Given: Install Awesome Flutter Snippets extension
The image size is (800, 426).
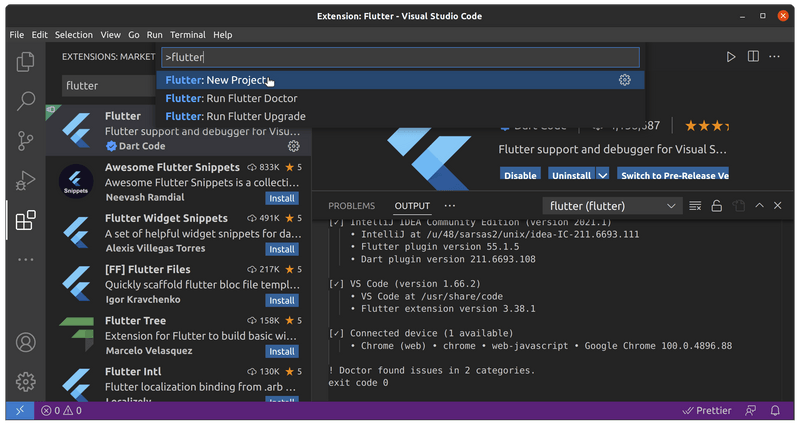Looking at the screenshot, I should (x=281, y=198).
